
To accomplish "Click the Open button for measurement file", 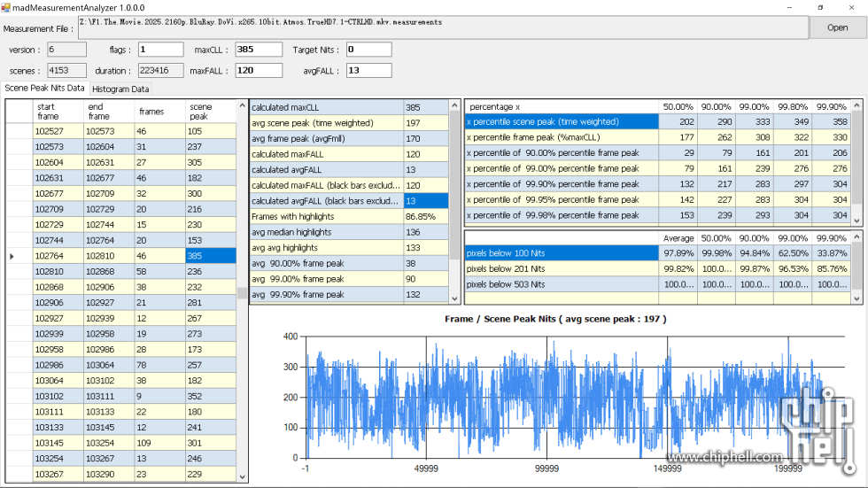I will coord(837,27).
